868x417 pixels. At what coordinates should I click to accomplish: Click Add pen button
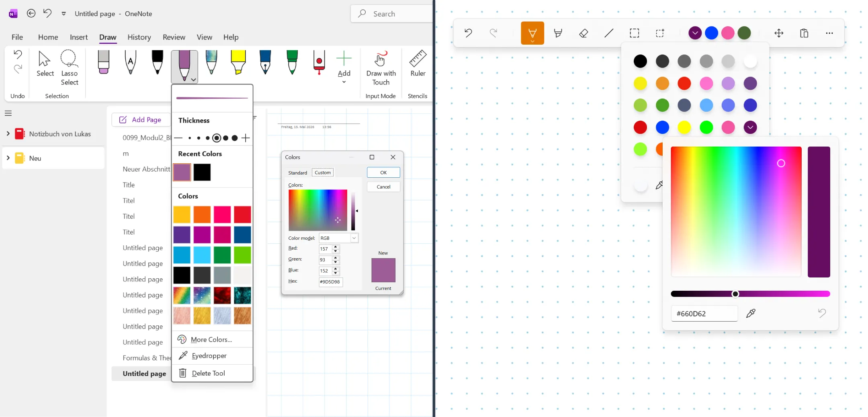click(344, 63)
